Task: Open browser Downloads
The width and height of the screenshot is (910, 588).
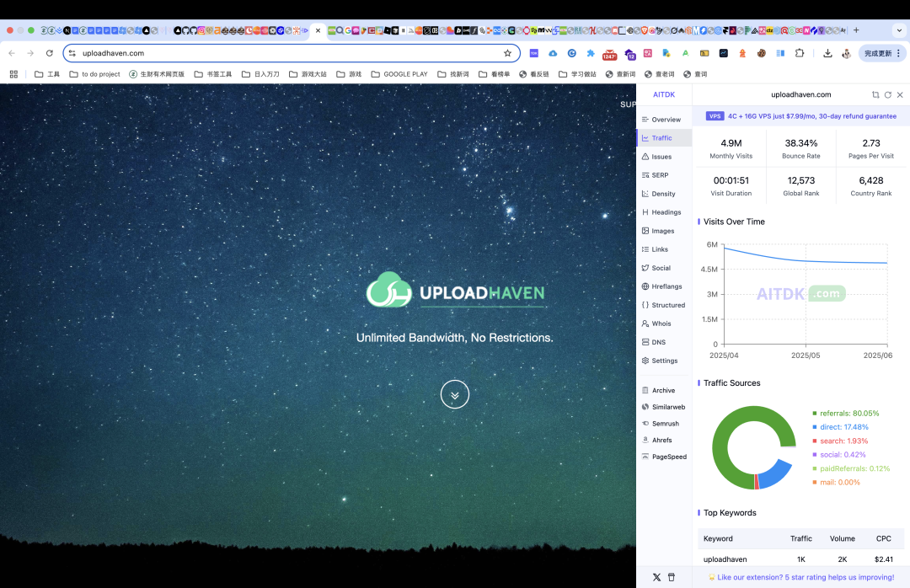Action: [827, 53]
